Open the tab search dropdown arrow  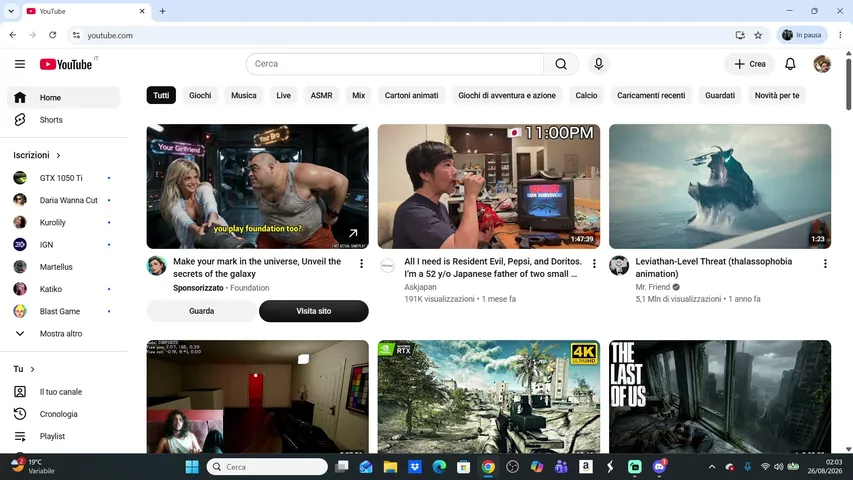pyautogui.click(x=11, y=11)
